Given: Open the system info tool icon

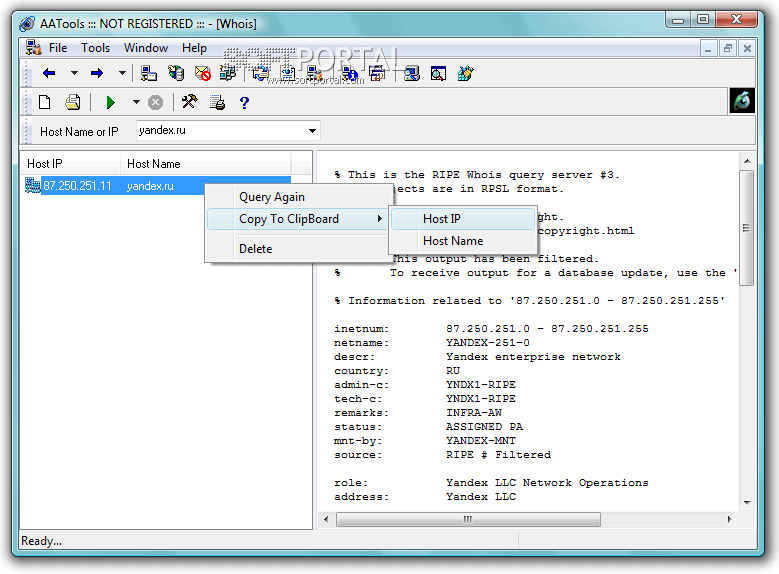Looking at the screenshot, I should click(349, 74).
